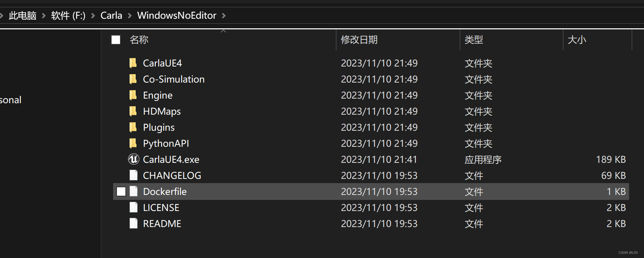Go to 此电脑 in breadcrumb

pyautogui.click(x=23, y=16)
